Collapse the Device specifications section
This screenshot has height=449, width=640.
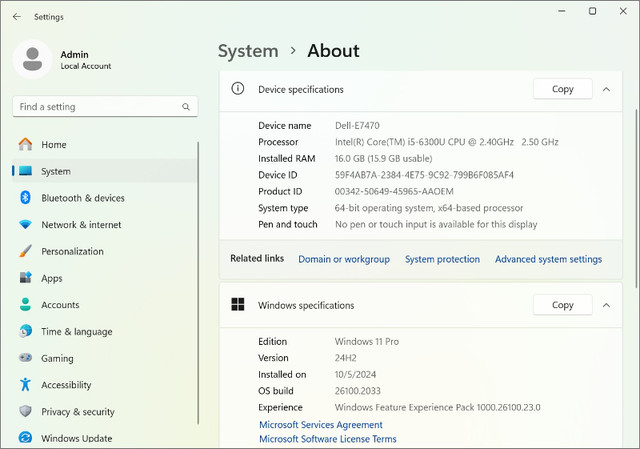tap(606, 89)
